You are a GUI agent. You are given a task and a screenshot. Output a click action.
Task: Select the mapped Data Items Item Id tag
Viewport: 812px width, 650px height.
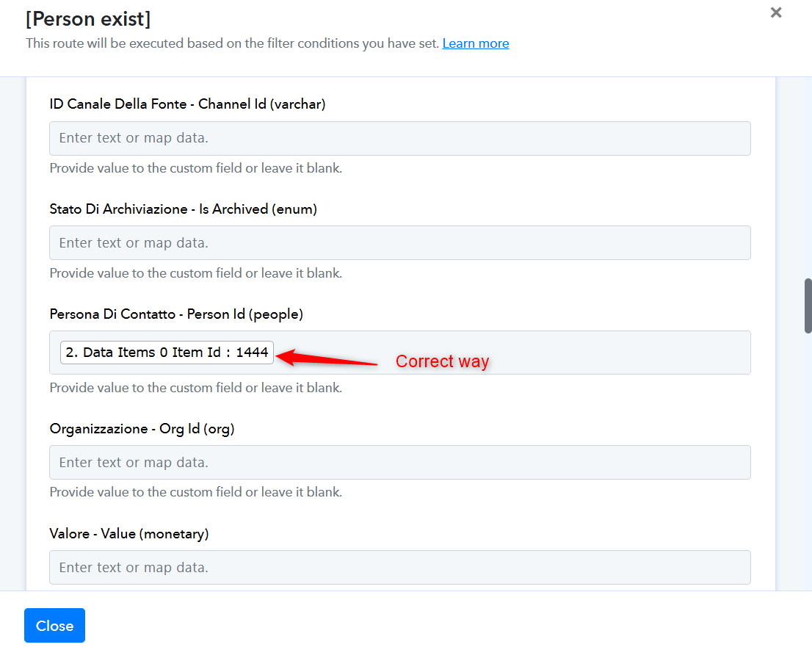click(x=167, y=353)
